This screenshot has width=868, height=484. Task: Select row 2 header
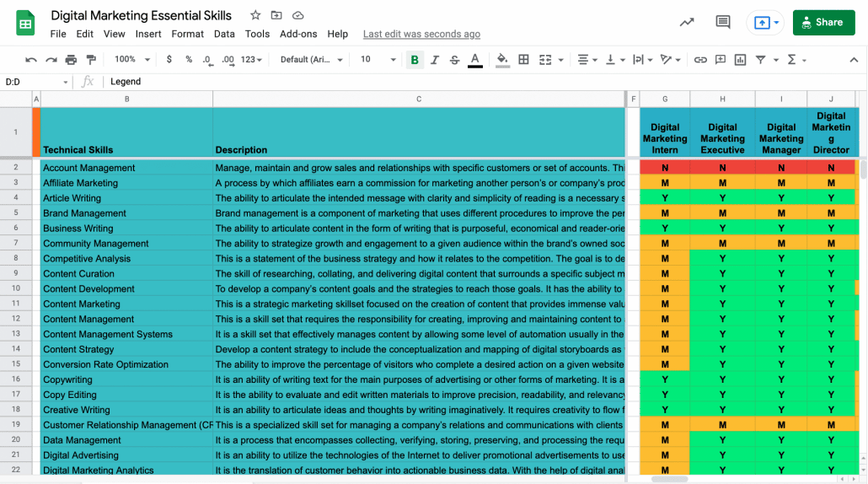tap(16, 167)
